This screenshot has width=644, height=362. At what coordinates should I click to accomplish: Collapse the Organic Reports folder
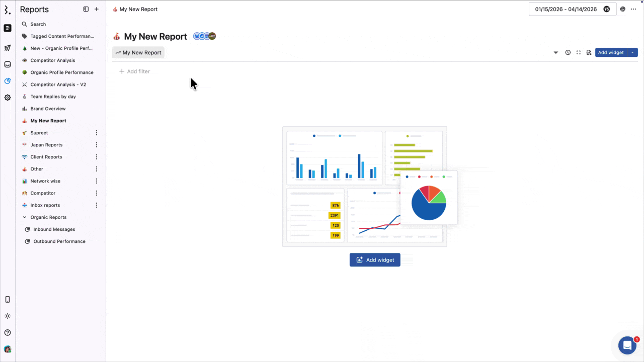(25, 217)
